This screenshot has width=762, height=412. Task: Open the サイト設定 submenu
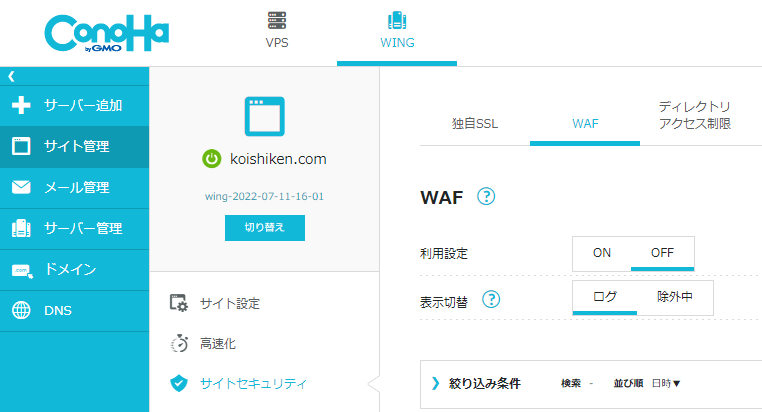(230, 303)
